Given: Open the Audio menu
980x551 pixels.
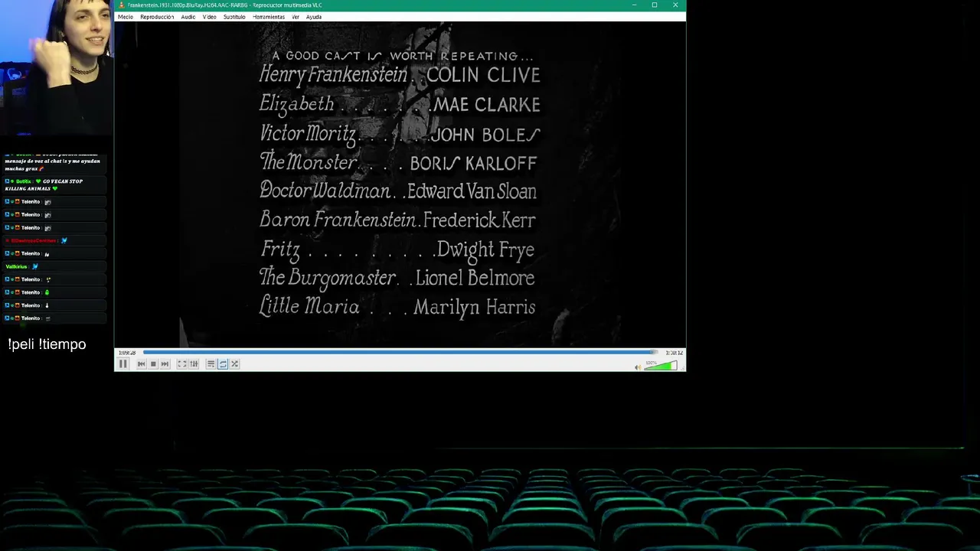Looking at the screenshot, I should click(x=188, y=17).
